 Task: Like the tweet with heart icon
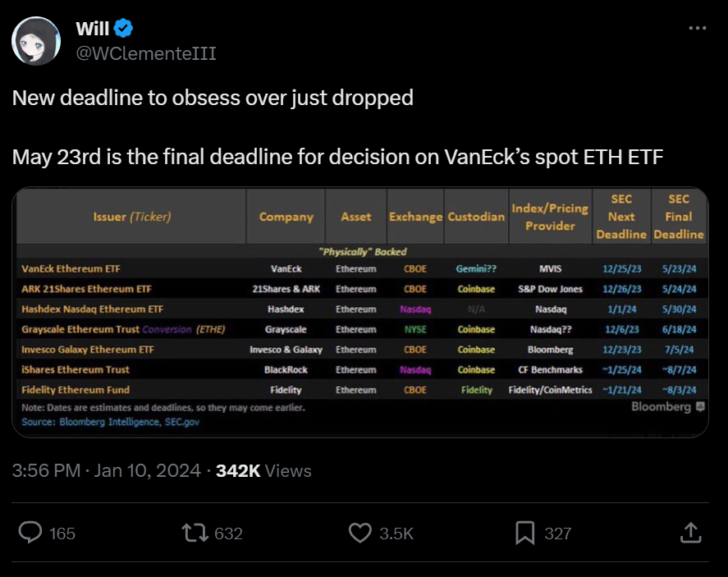point(360,533)
